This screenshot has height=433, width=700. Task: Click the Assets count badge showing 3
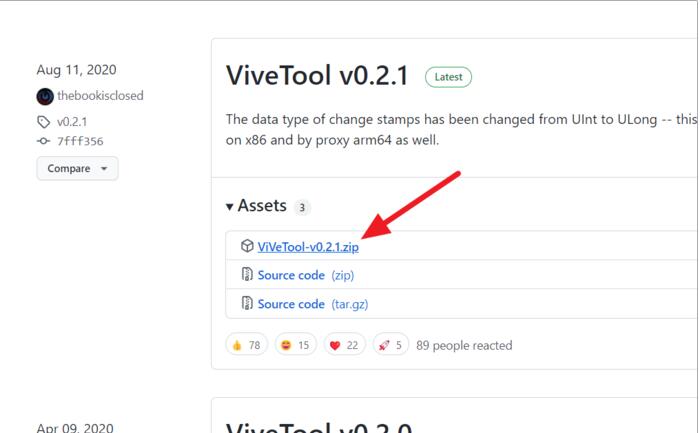click(x=302, y=208)
